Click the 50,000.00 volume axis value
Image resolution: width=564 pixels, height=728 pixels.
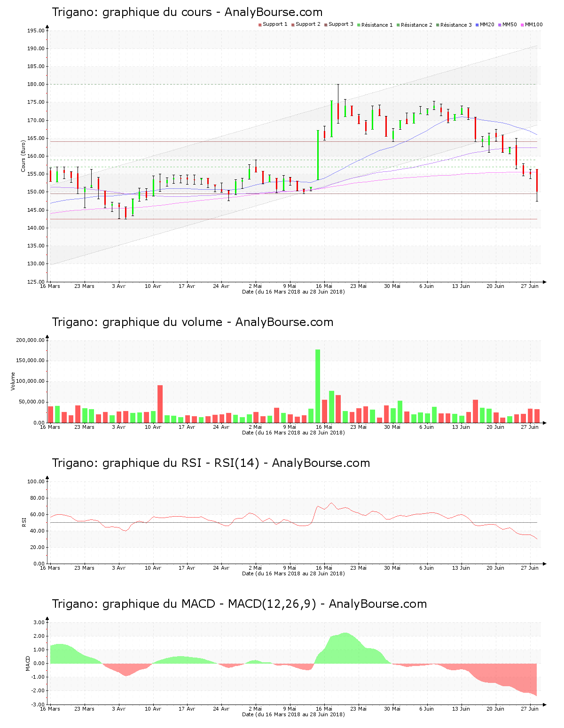[32, 402]
